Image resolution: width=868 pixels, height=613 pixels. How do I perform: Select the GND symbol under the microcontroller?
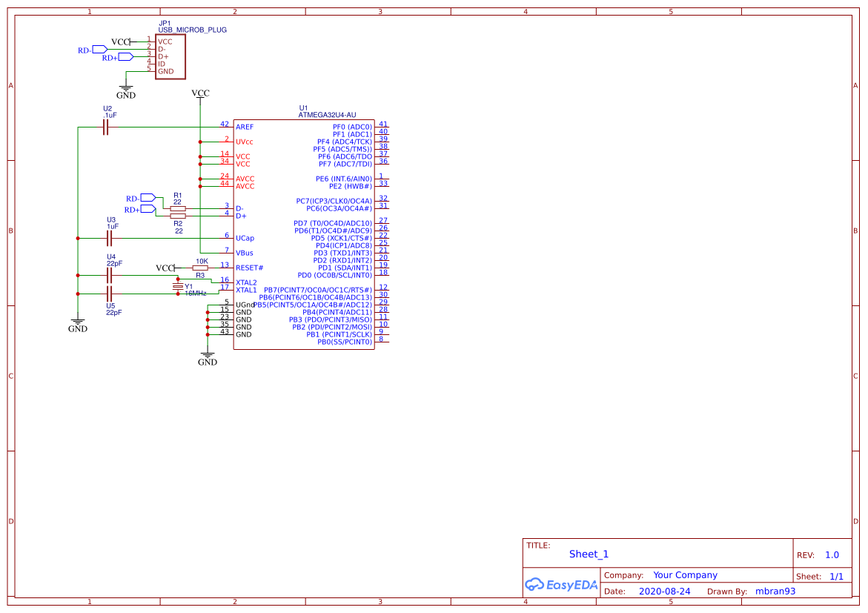(208, 356)
